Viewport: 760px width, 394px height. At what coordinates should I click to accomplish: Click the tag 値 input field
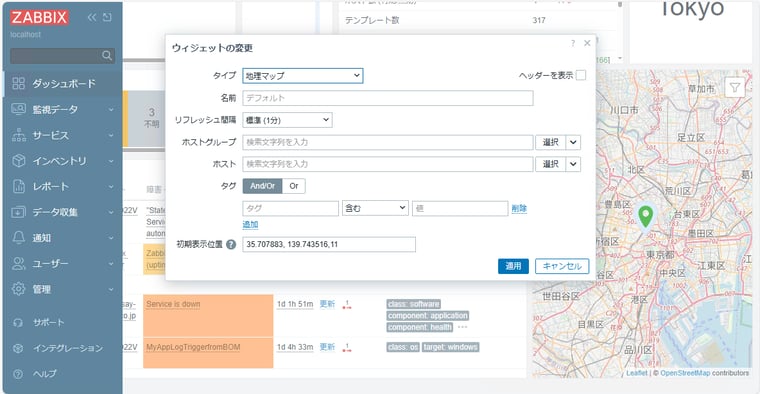pos(460,208)
